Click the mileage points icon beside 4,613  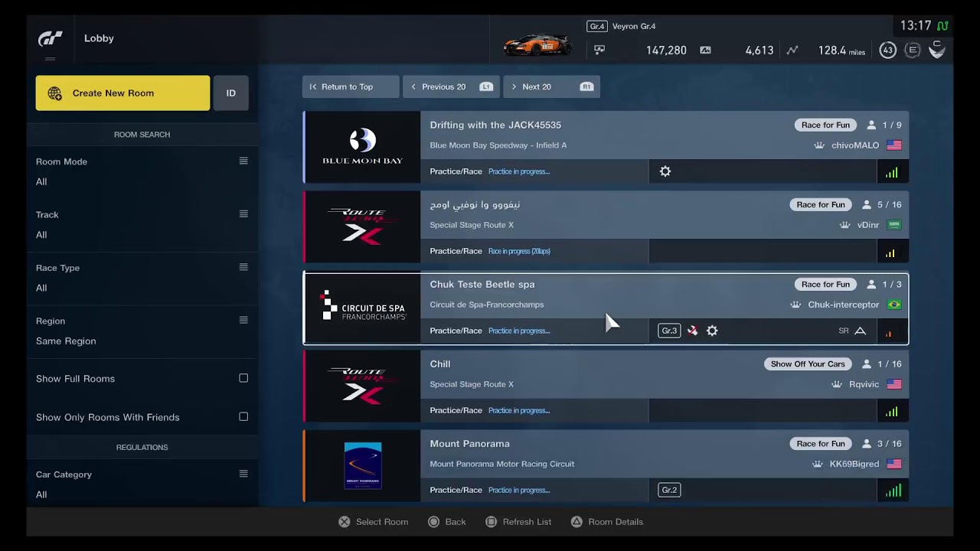pos(705,51)
